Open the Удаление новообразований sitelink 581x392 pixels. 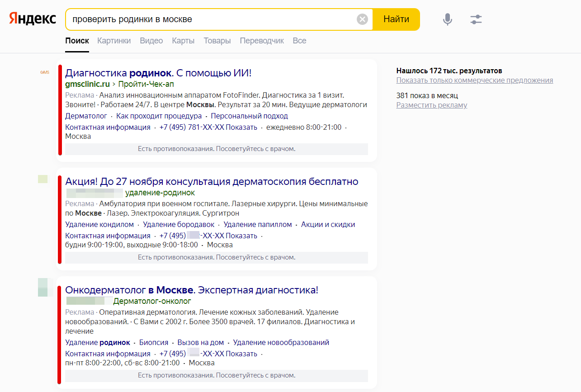pyautogui.click(x=281, y=342)
